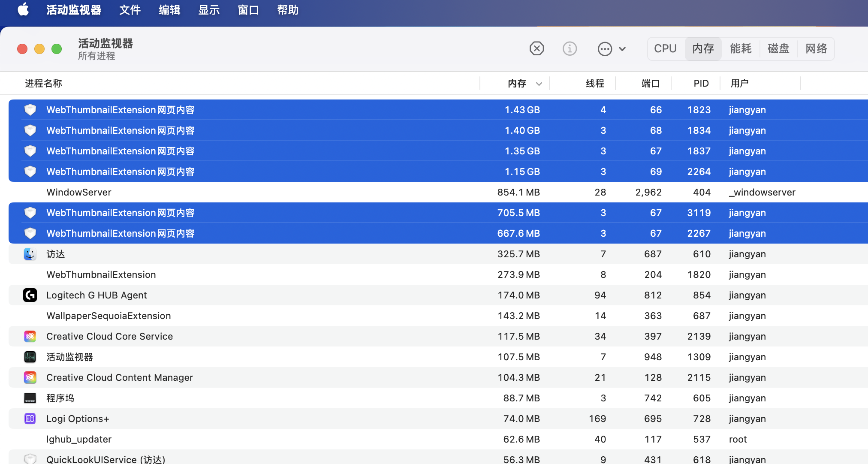
Task: Sort by the PID column header
Action: pos(701,83)
